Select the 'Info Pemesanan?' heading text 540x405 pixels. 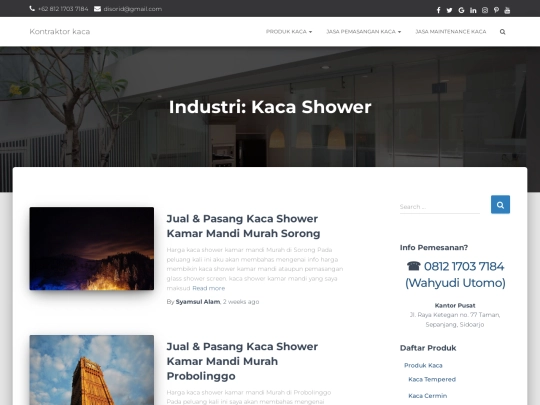tap(434, 248)
